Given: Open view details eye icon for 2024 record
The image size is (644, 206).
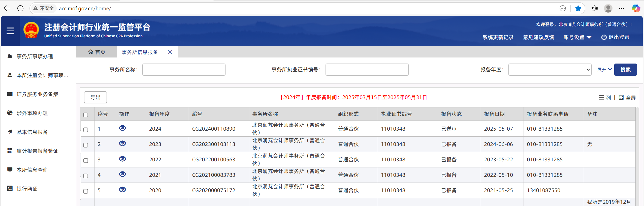Looking at the screenshot, I should tap(122, 128).
